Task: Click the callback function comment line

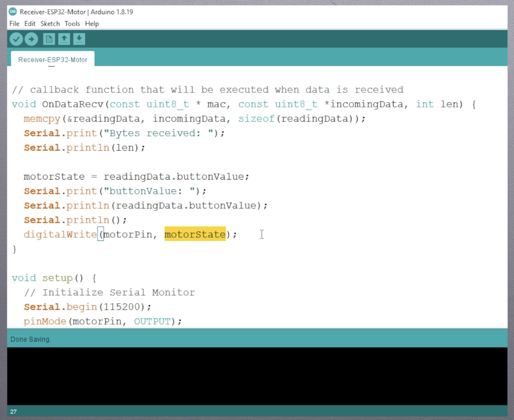Action: (x=207, y=89)
